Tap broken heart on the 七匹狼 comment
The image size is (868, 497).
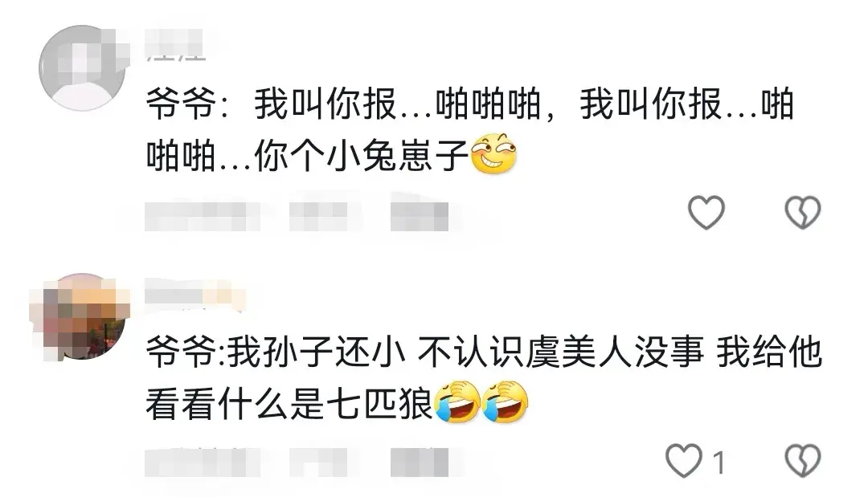tap(803, 461)
